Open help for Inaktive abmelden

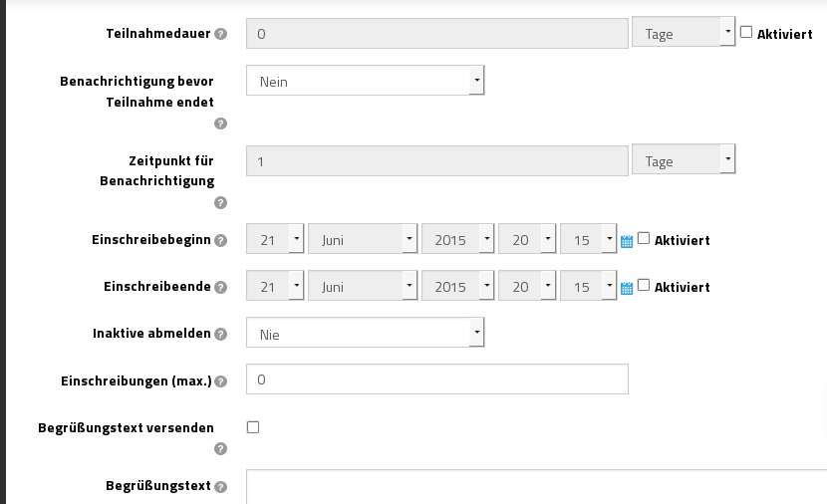(x=220, y=334)
